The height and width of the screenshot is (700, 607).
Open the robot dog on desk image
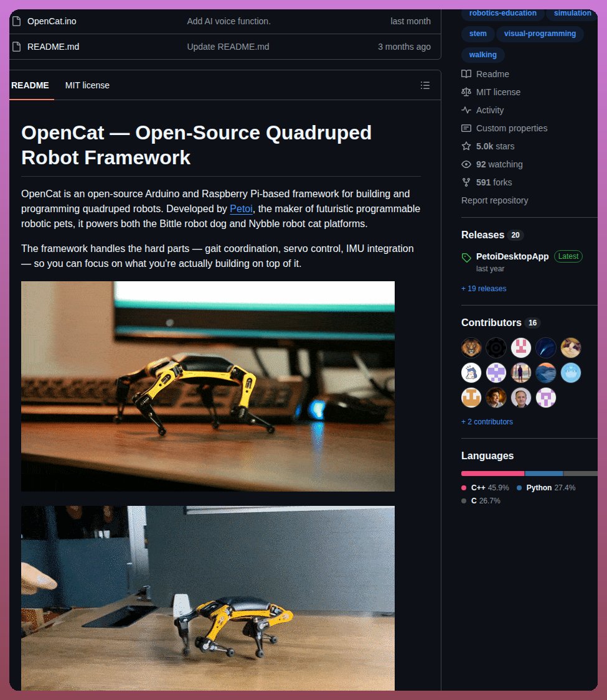(x=208, y=386)
